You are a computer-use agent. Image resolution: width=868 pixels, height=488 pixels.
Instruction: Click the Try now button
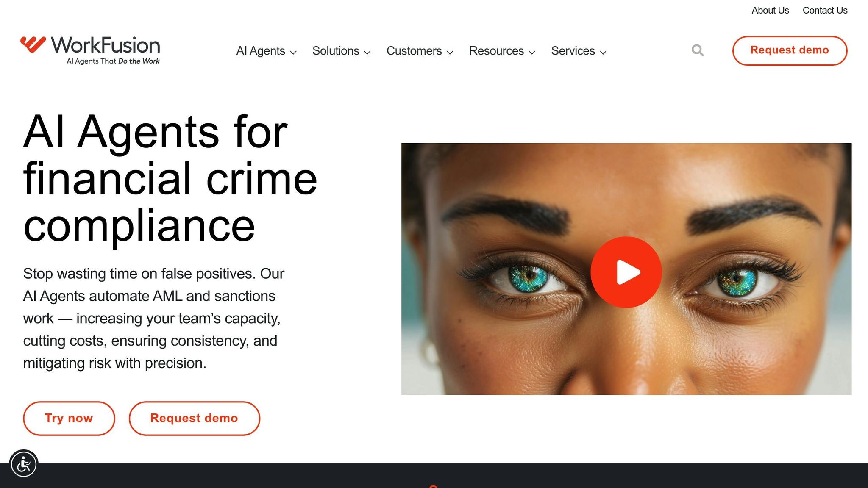click(69, 418)
